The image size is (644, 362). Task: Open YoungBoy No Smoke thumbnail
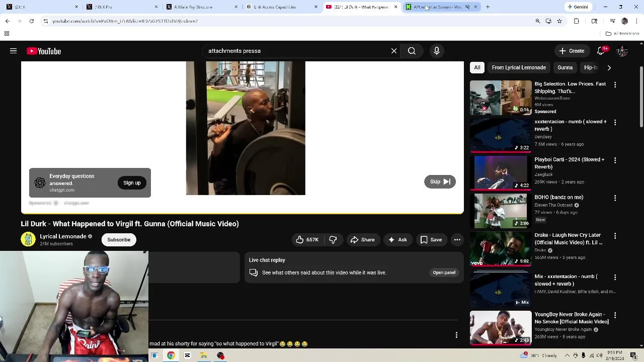pyautogui.click(x=501, y=328)
